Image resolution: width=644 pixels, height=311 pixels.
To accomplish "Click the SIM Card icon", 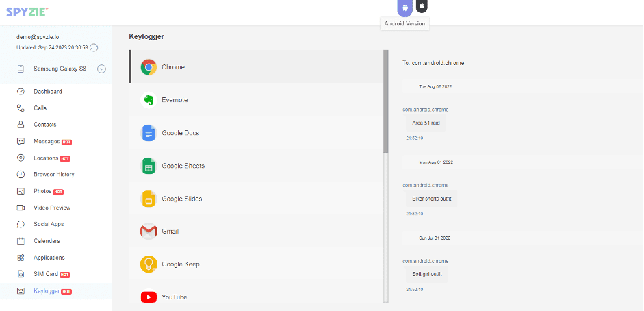I will 21,274.
